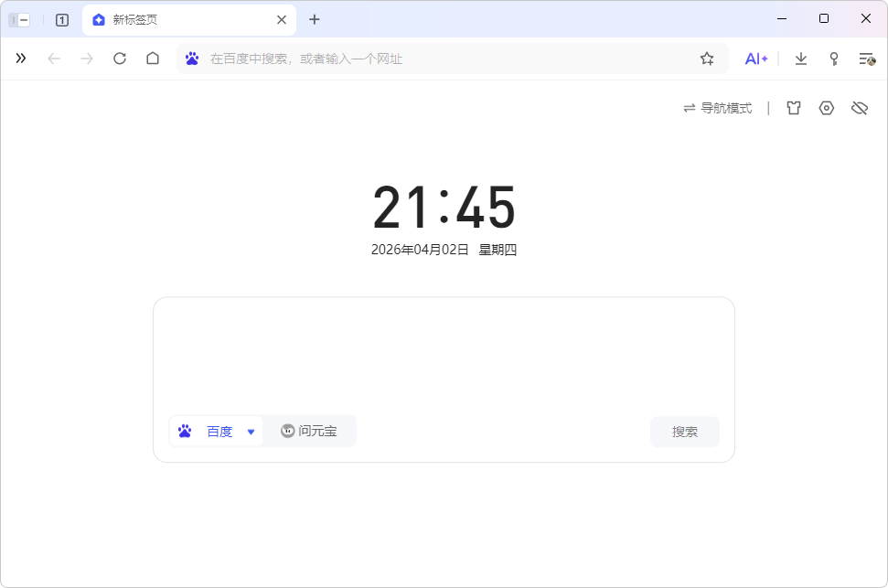
Task: Reload the page with refresh icon
Action: click(120, 59)
